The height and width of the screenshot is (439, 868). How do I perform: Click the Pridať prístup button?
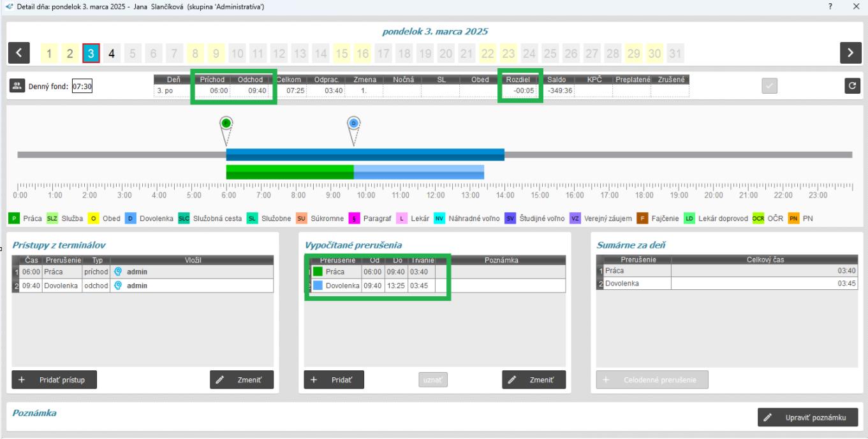coord(54,380)
